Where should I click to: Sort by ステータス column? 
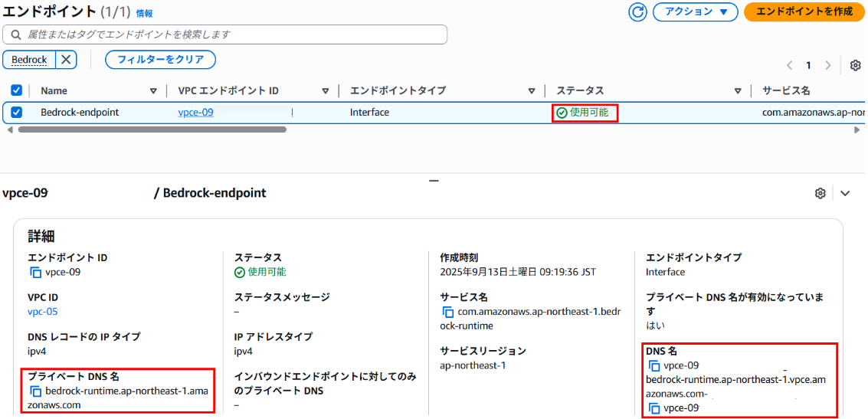737,91
